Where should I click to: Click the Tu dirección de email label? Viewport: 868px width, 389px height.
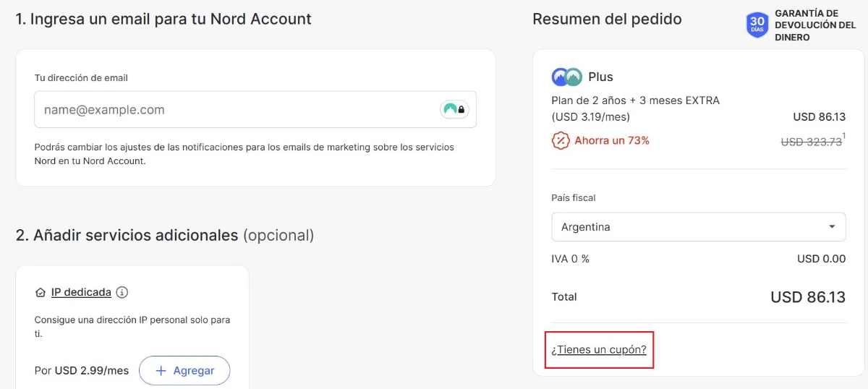pyautogui.click(x=81, y=77)
